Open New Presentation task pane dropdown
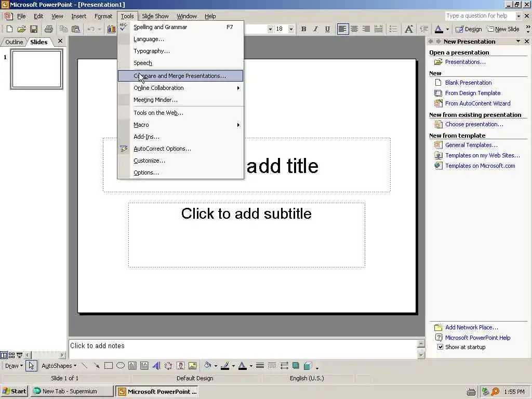This screenshot has height=399, width=532. click(518, 42)
